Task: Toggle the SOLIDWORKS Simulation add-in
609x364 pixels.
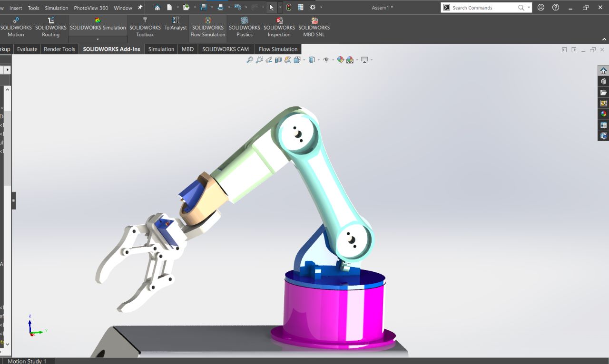Action: coord(98,25)
